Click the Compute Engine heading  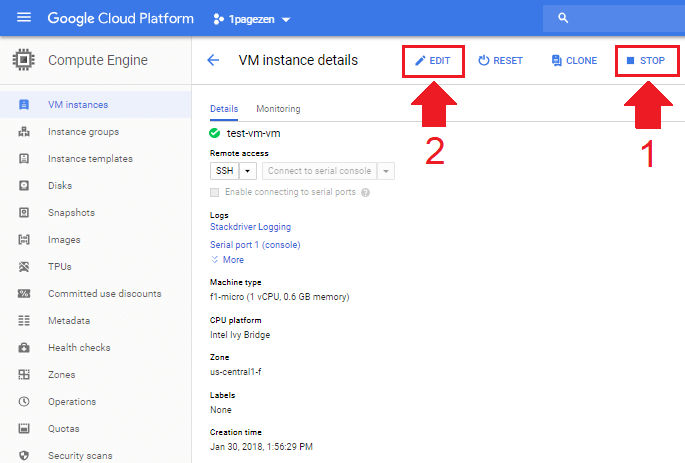(98, 60)
